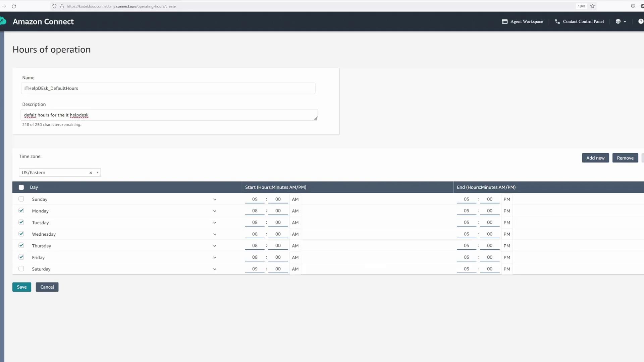
Task: Click the lock icon in address bar
Action: click(62, 6)
